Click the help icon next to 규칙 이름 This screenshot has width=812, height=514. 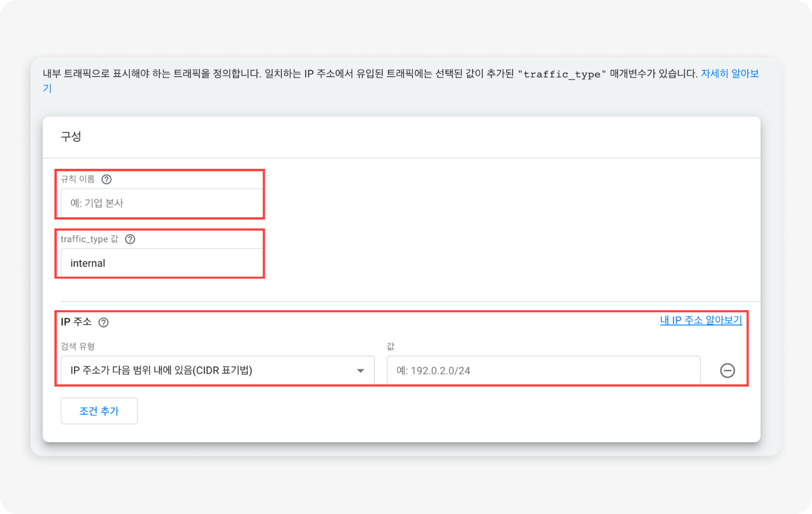pyautogui.click(x=107, y=179)
